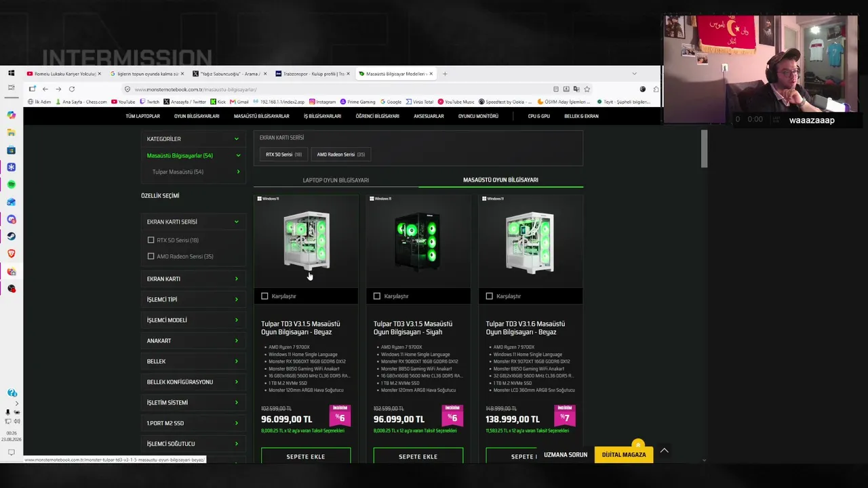868x488 pixels.
Task: Open the YouTube bookmark
Action: coord(123,102)
